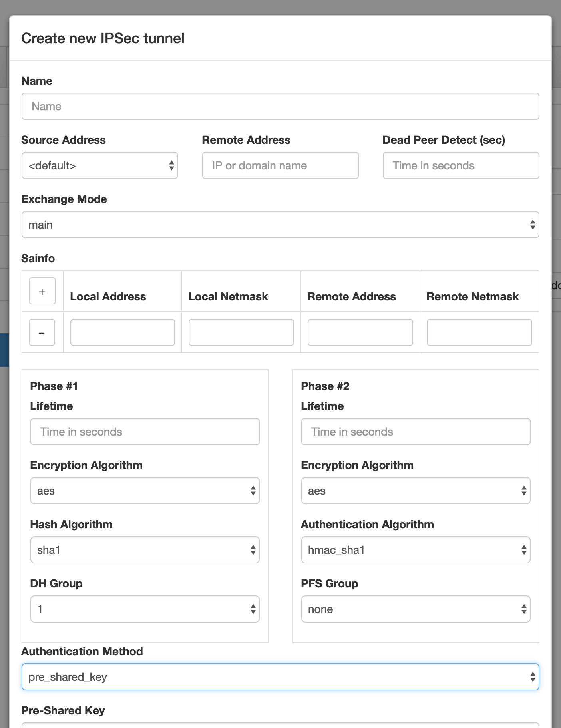This screenshot has width=561, height=728.
Task: Click the tunnel Name input field
Action: click(280, 106)
